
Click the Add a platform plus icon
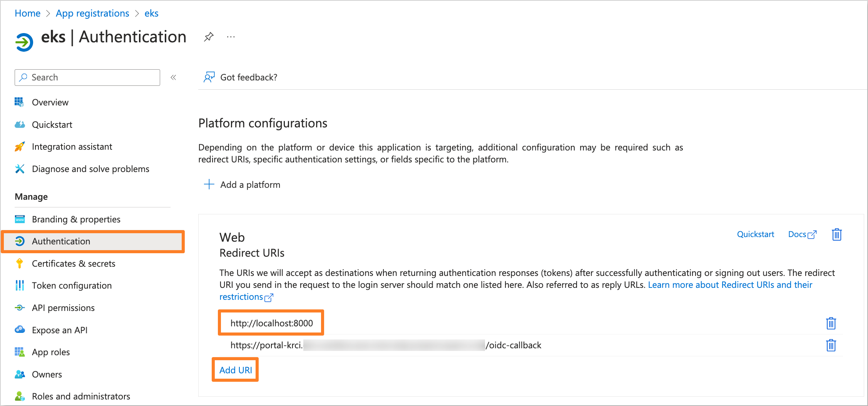tap(209, 184)
